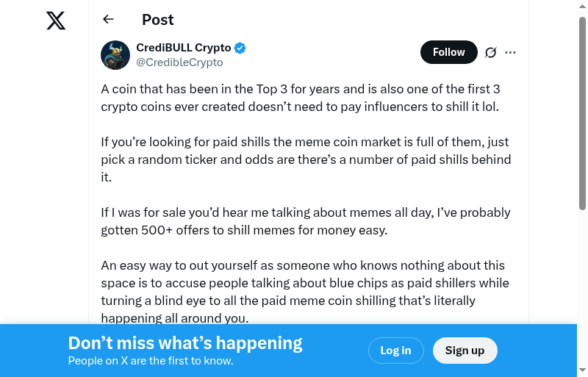Screen dimensions: 588x377
Task: Follow CrediBULL Crypto
Action: (448, 52)
